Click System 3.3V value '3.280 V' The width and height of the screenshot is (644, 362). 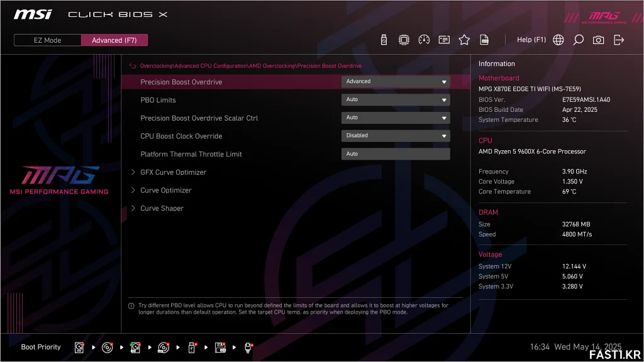pyautogui.click(x=572, y=287)
